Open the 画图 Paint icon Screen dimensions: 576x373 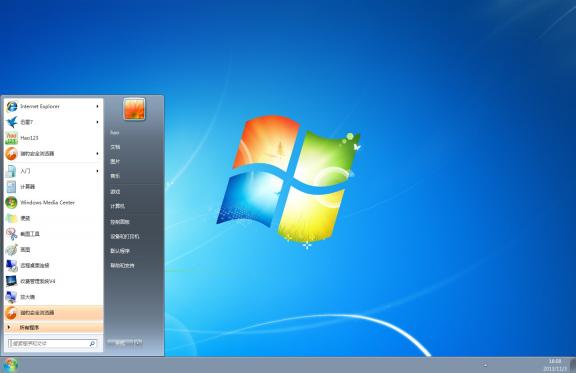[x=11, y=250]
